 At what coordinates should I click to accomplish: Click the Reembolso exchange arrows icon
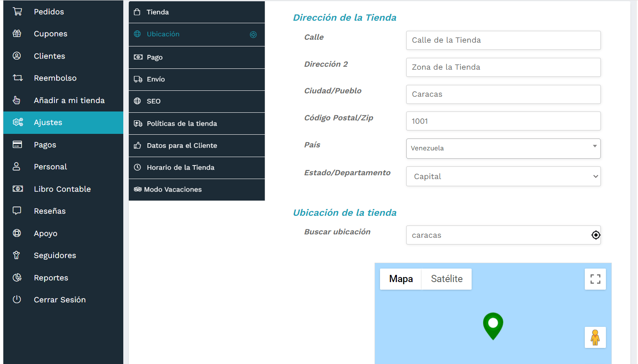[x=17, y=78]
